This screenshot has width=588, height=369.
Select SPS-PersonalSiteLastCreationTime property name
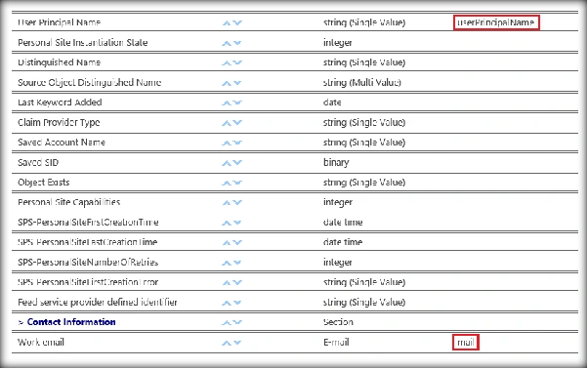pos(87,242)
